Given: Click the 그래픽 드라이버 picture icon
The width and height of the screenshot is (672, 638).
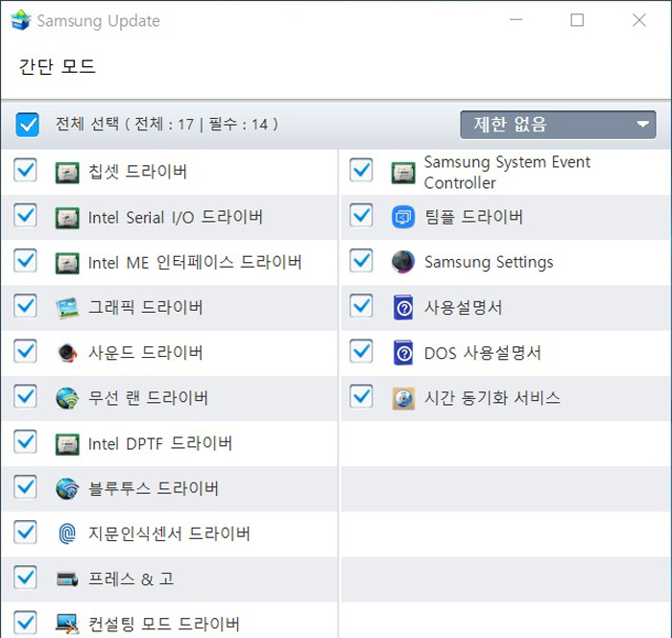Looking at the screenshot, I should [x=67, y=308].
